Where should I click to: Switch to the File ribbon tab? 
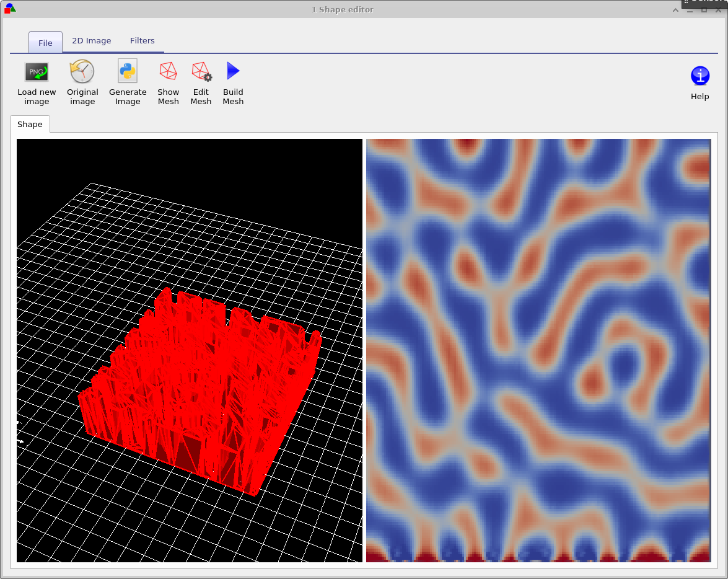pos(45,42)
